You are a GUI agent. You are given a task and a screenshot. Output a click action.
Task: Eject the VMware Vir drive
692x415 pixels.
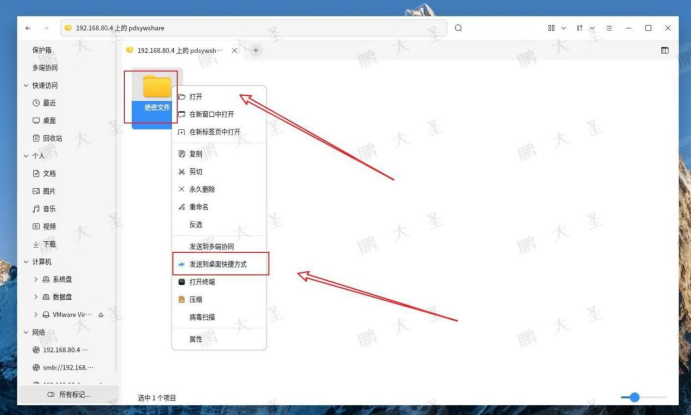101,315
